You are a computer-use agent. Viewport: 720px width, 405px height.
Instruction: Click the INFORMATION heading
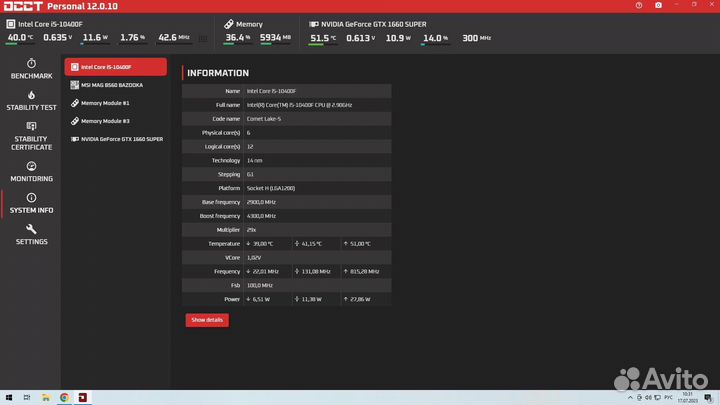218,73
